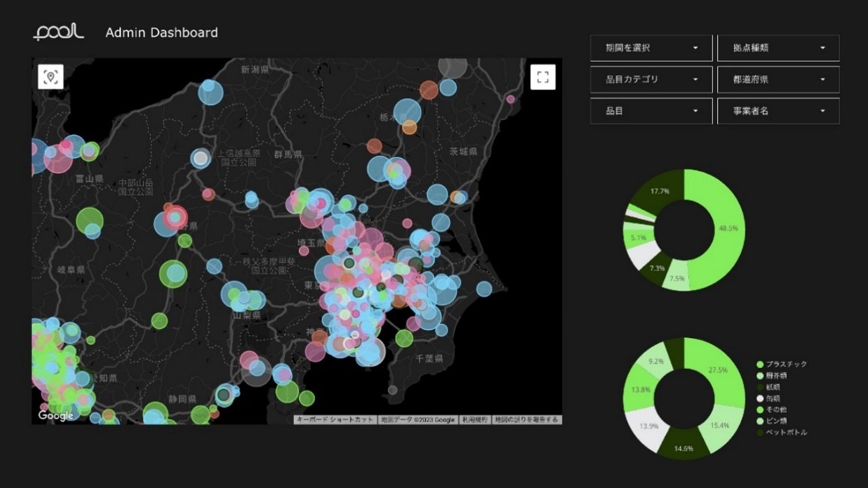Click the Admin Dashboard title

tap(162, 32)
